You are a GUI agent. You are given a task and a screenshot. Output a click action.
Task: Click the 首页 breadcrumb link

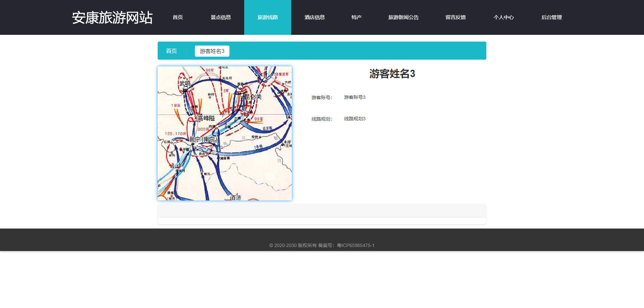pyautogui.click(x=171, y=51)
